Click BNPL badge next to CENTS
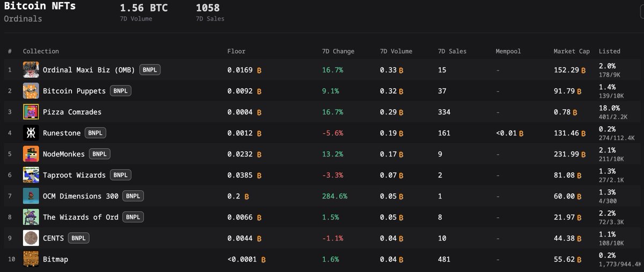Viewport: 644px width, 272px height. pos(79,238)
